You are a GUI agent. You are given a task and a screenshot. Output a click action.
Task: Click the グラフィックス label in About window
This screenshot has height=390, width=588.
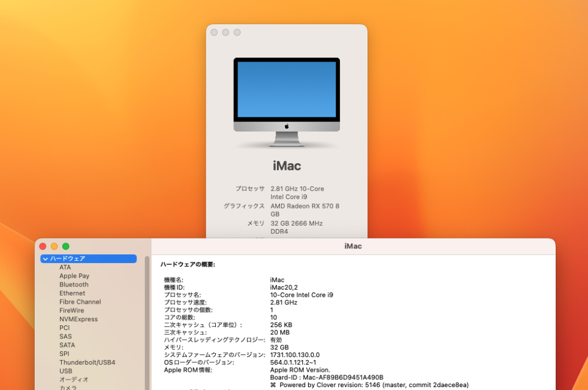[x=244, y=206]
